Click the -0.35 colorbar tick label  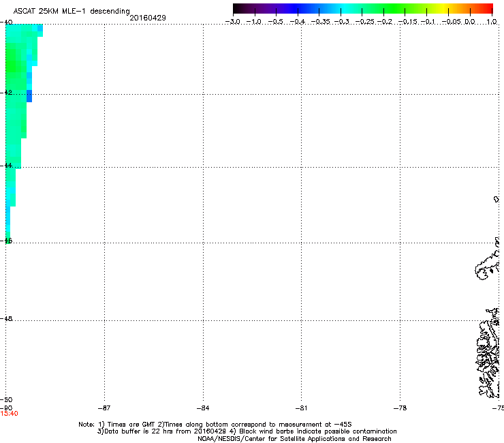click(321, 22)
